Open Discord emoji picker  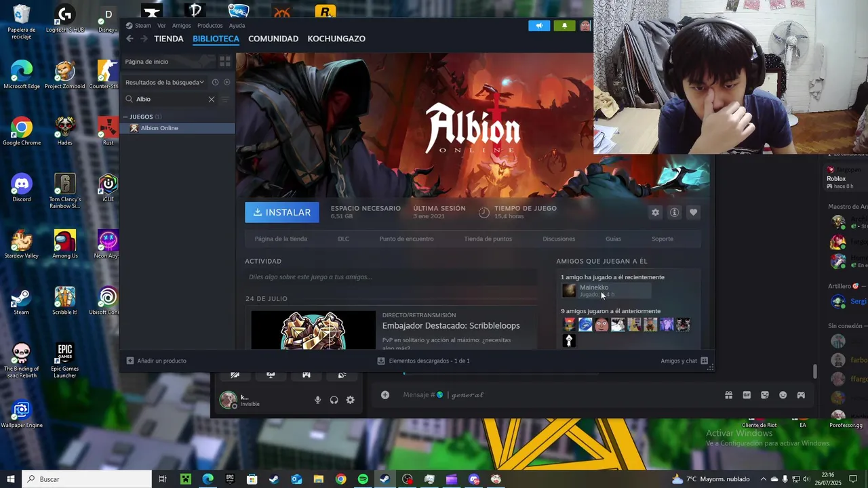coord(783,395)
